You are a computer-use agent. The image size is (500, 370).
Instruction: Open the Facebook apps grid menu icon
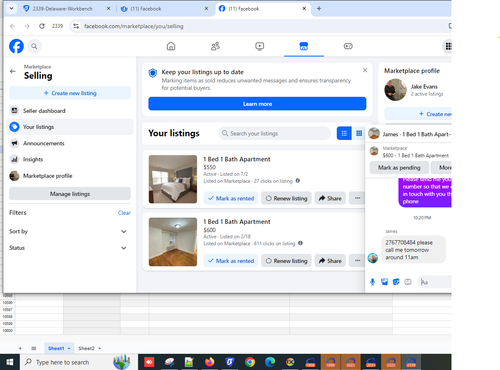tap(448, 46)
